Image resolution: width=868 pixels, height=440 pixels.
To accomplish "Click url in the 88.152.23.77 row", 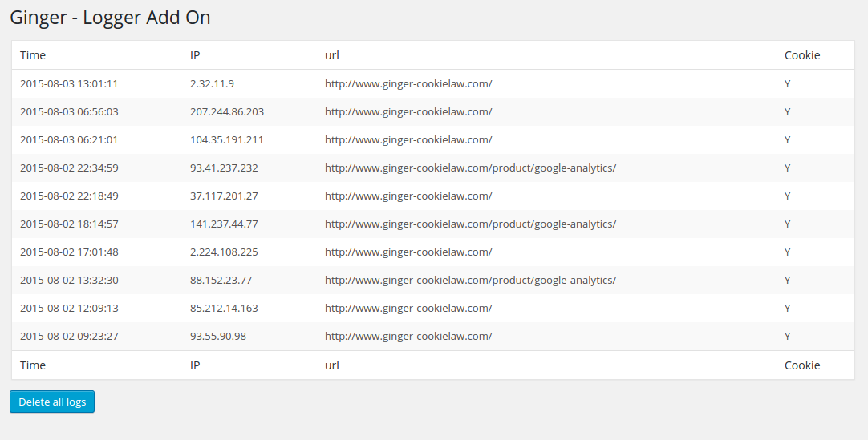I will (x=471, y=281).
